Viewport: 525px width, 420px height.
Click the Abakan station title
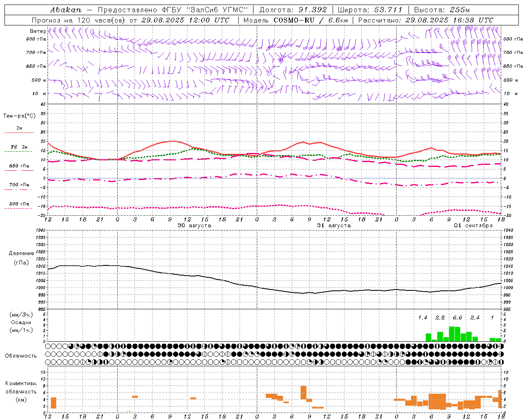tap(66, 9)
